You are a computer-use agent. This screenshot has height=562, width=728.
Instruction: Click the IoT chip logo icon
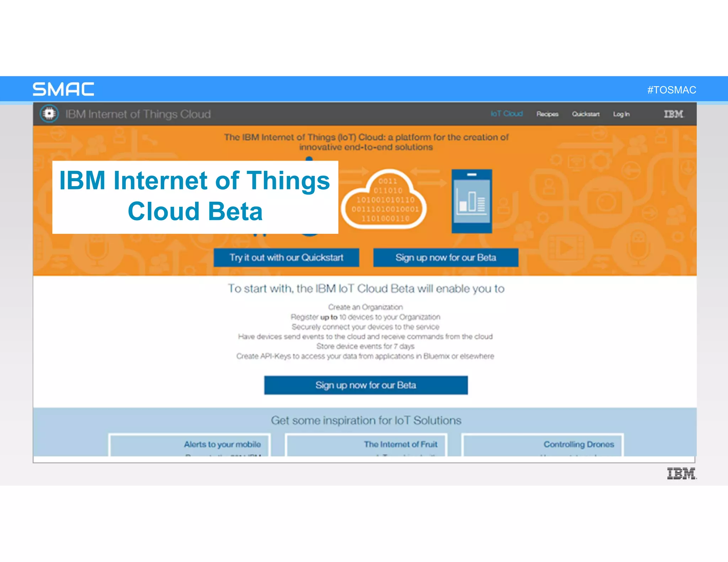pos(49,114)
